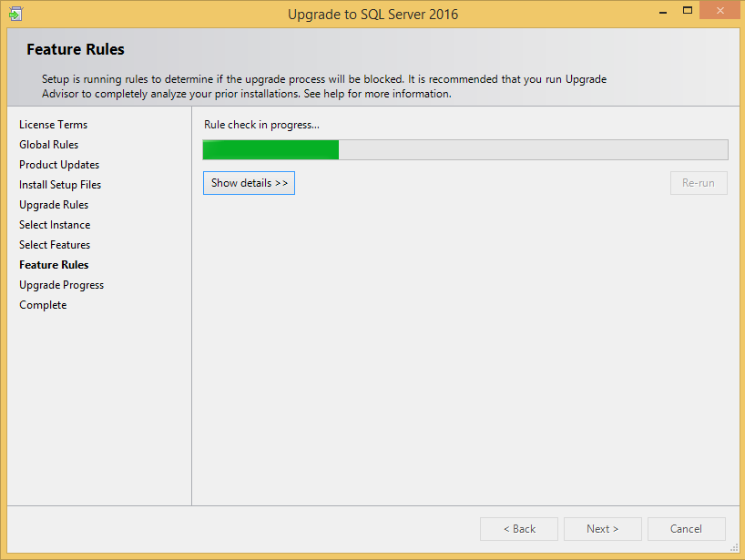Click the Re-run button

(x=698, y=183)
